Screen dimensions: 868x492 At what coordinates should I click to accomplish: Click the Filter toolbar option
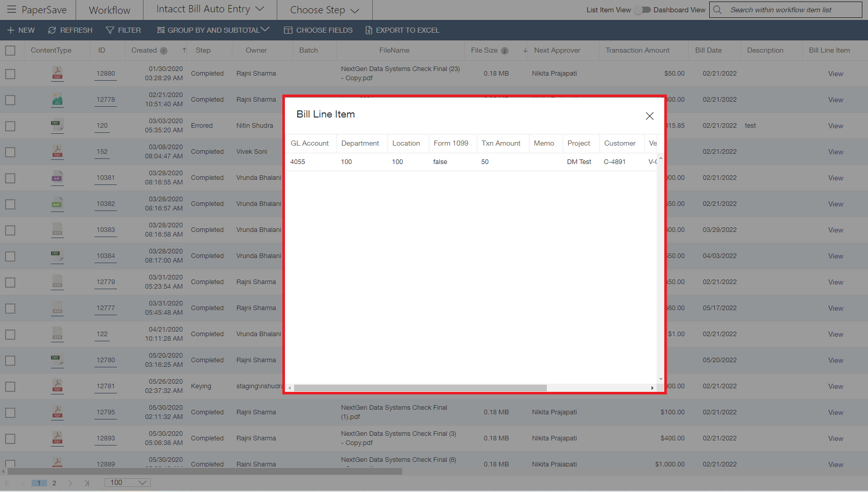click(123, 30)
